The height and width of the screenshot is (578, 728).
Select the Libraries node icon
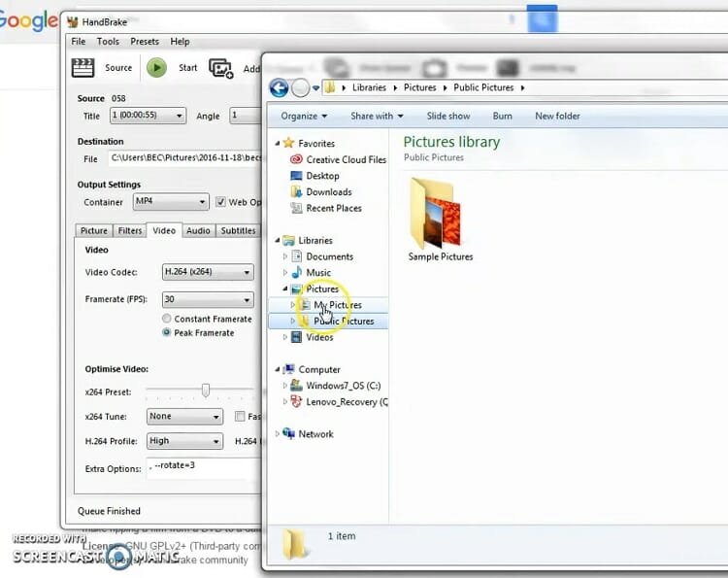point(289,240)
